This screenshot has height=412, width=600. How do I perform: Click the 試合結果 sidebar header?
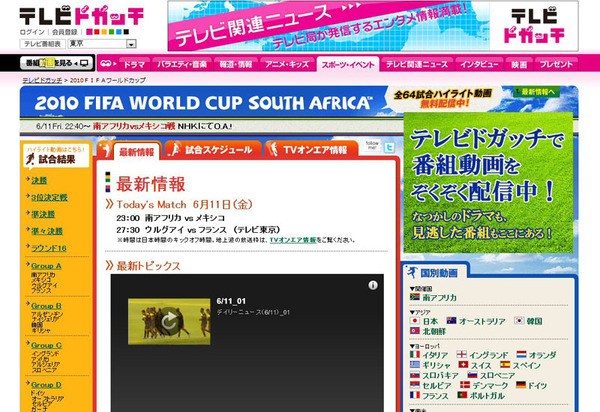(56, 156)
